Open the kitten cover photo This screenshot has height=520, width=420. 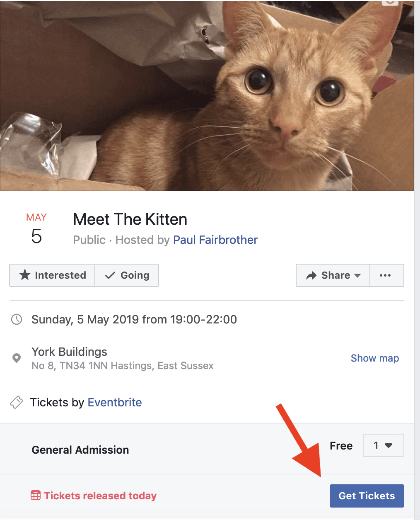click(207, 95)
